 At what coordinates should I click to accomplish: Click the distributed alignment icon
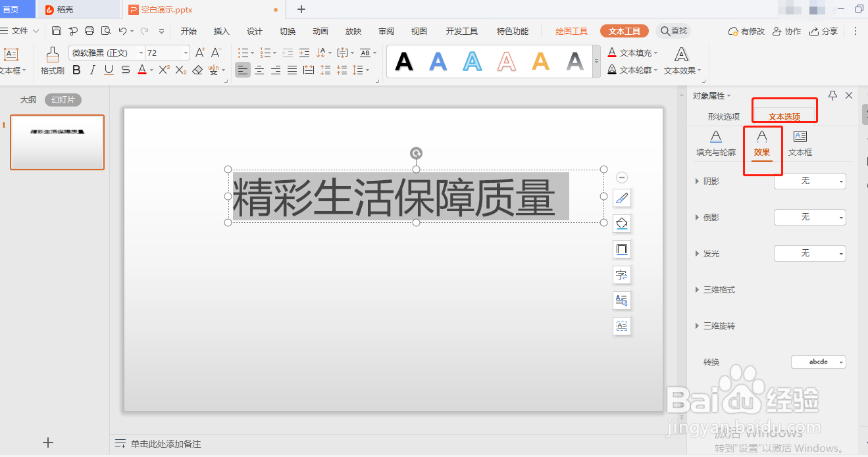[309, 70]
